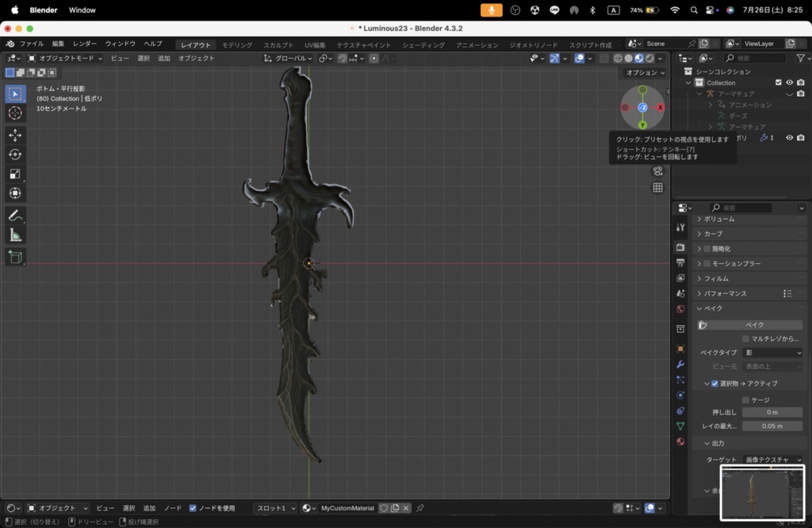Open the viewport オプション popover

(x=642, y=72)
